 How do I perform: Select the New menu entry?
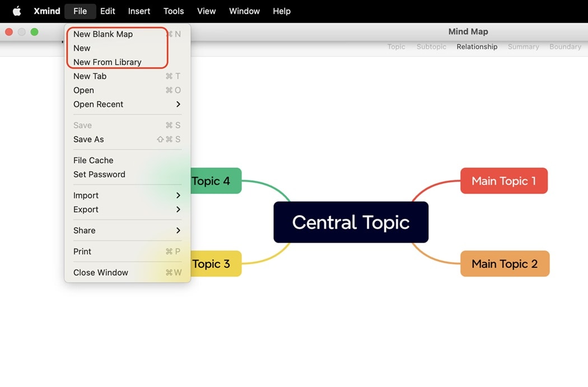[127, 48]
